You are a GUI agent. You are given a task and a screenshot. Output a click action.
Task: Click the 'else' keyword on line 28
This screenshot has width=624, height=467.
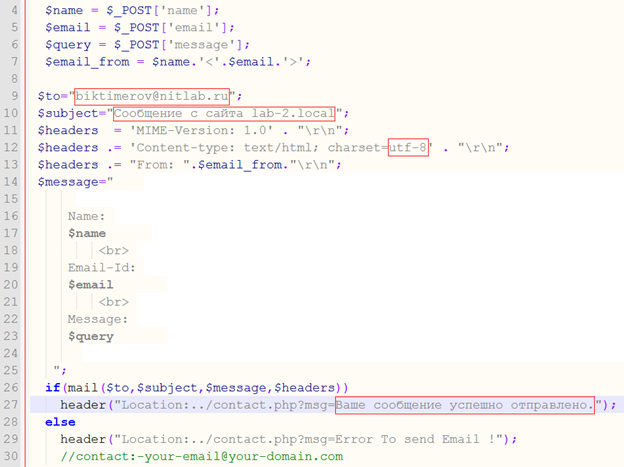60,422
